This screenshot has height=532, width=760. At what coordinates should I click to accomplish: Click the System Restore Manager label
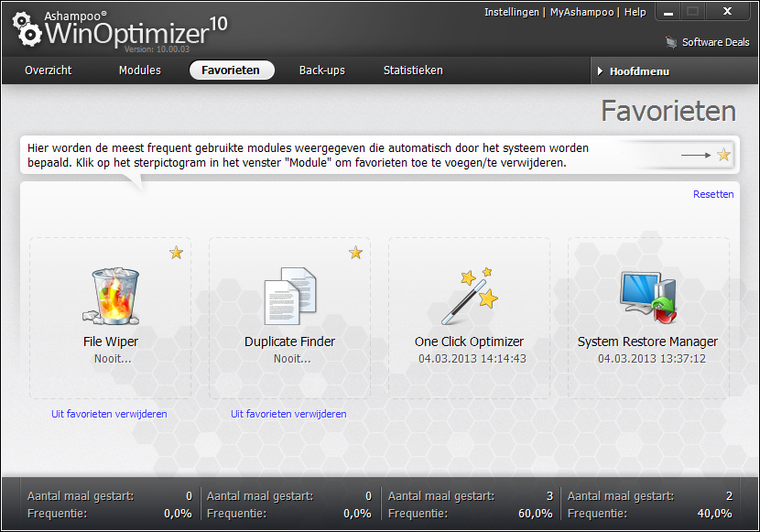647,342
